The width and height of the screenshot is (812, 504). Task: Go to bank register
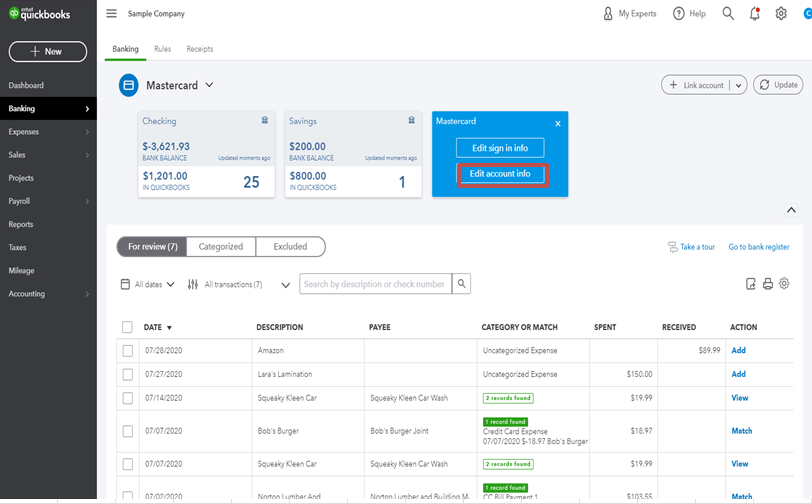[x=759, y=247]
